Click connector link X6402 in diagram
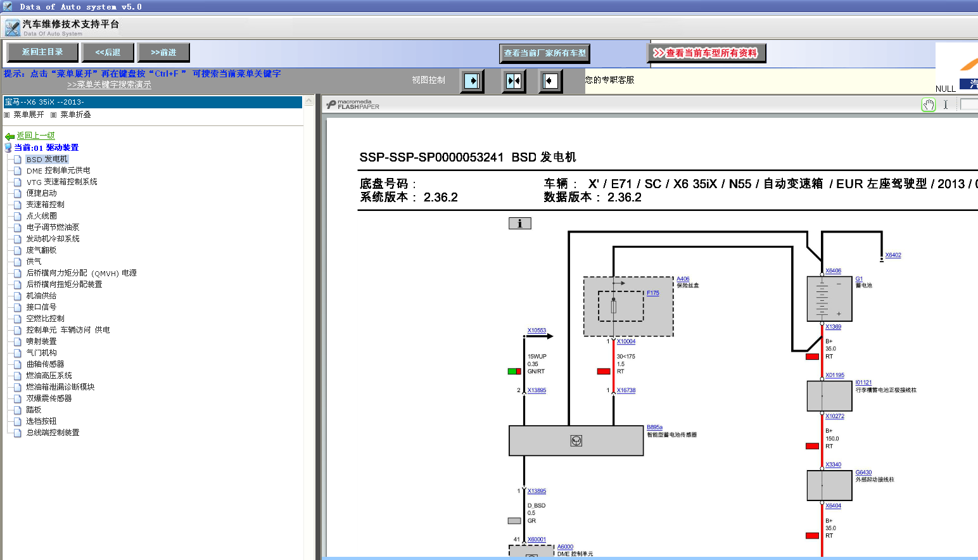 pos(893,255)
